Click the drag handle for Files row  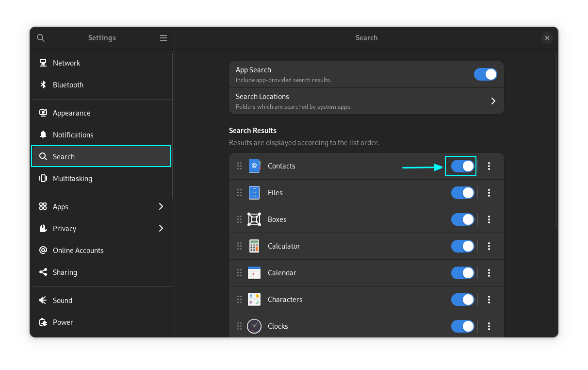tap(239, 193)
